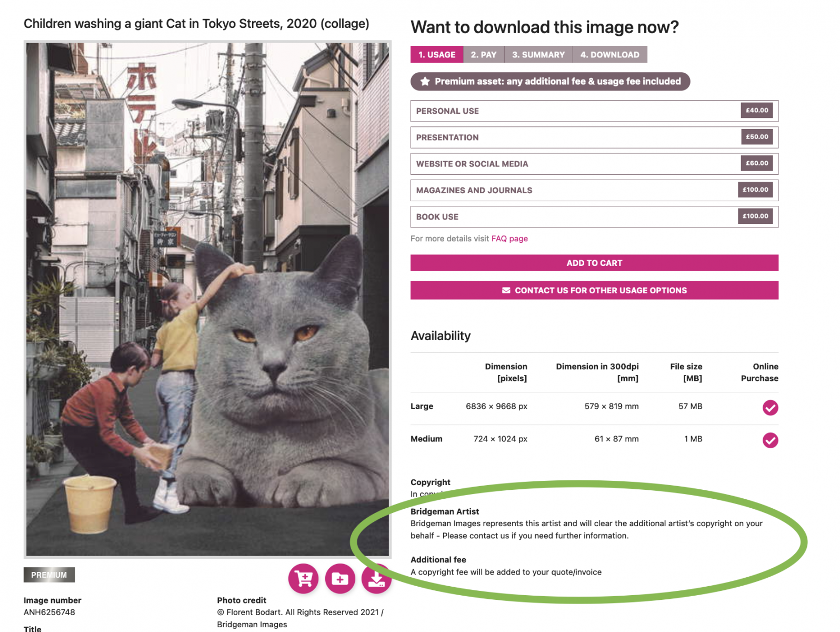Click the Availability section heading
The image size is (840, 632).
click(x=441, y=335)
